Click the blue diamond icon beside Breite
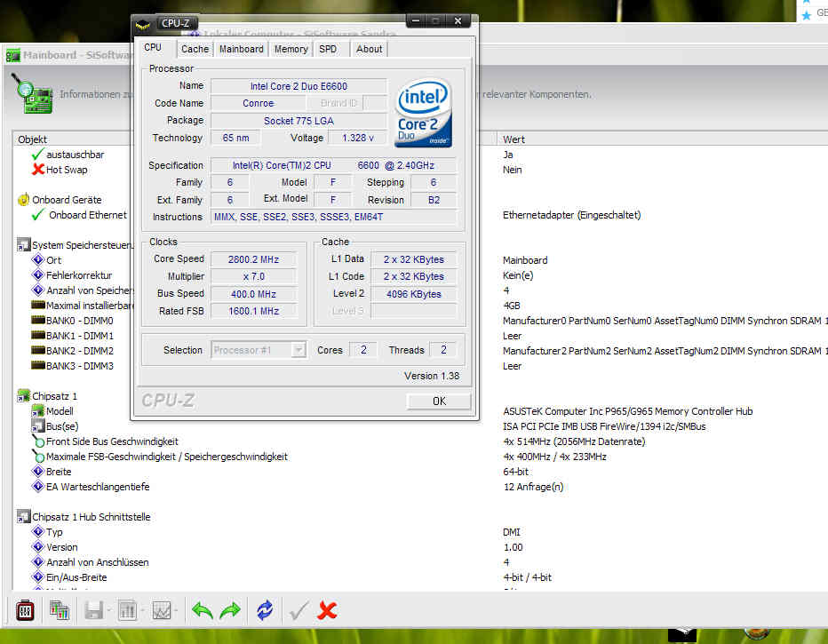The image size is (828, 644). (x=38, y=472)
